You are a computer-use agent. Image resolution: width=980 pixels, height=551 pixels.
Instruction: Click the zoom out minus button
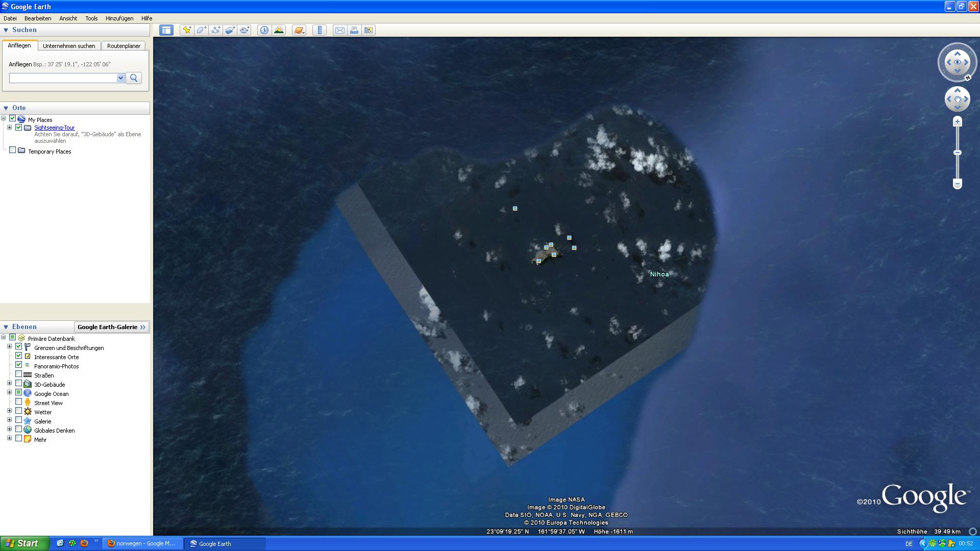[958, 184]
